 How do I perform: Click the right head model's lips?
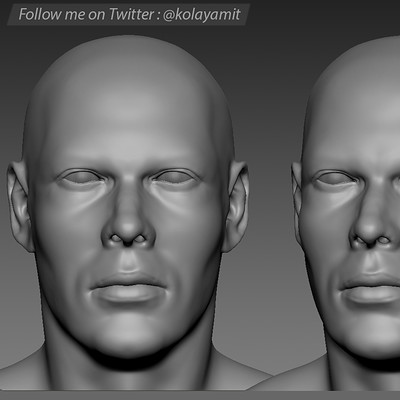[x=370, y=288]
